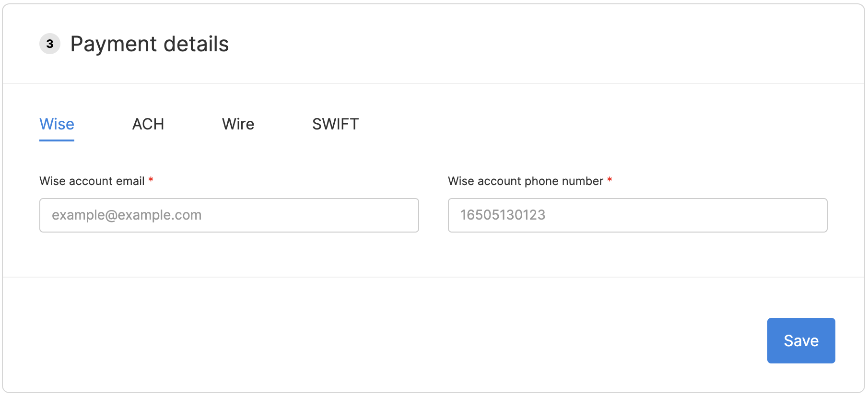Pick Wire transfer from payment options
The width and height of the screenshot is (868, 397).
tap(238, 124)
